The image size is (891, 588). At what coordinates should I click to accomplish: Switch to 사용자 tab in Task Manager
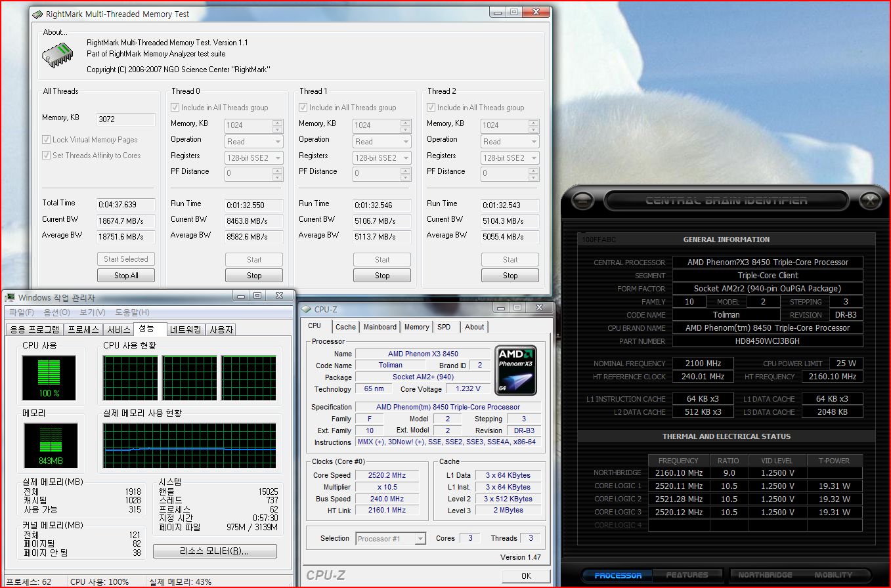pos(221,329)
